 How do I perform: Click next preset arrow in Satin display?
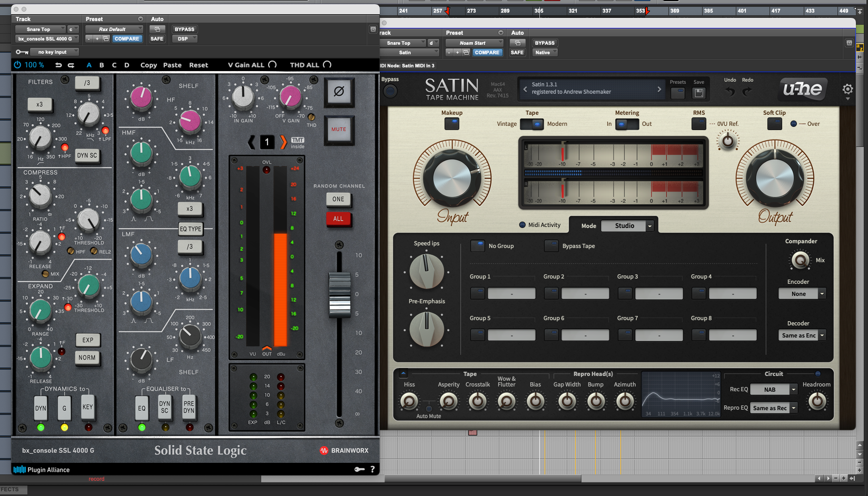coord(659,89)
